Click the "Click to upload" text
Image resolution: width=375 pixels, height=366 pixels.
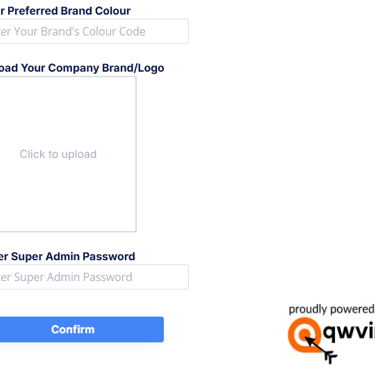pyautogui.click(x=58, y=154)
